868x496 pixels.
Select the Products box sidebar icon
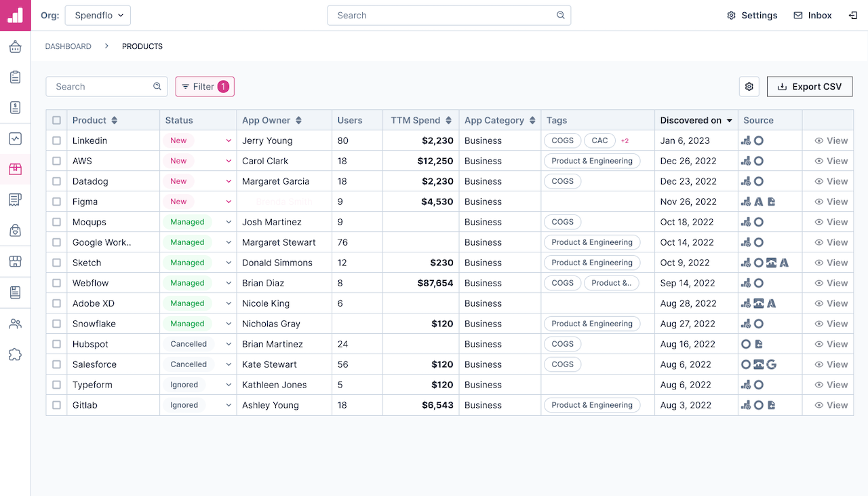[15, 169]
